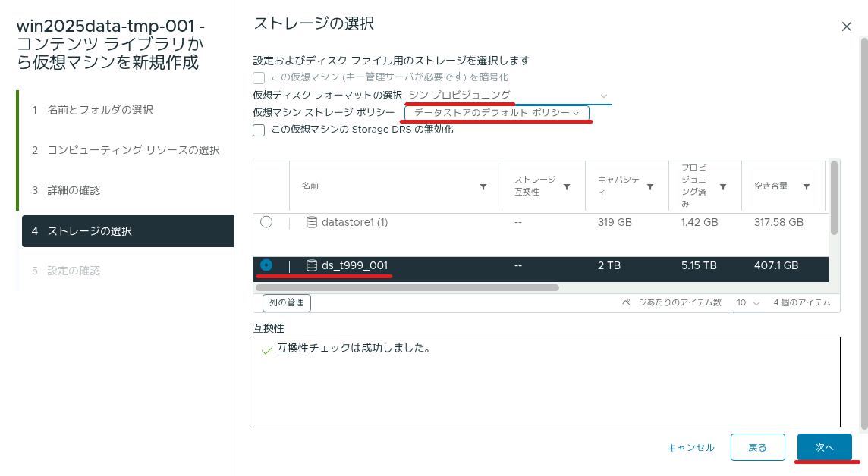Click the filter icon in 名前 column
The image size is (868, 476).
[483, 187]
